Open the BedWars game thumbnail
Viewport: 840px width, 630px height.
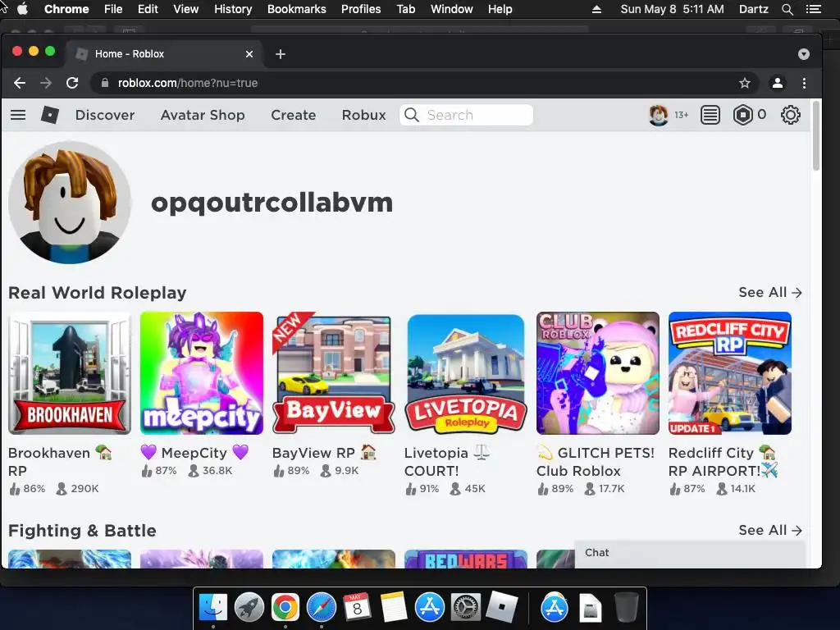(466, 559)
